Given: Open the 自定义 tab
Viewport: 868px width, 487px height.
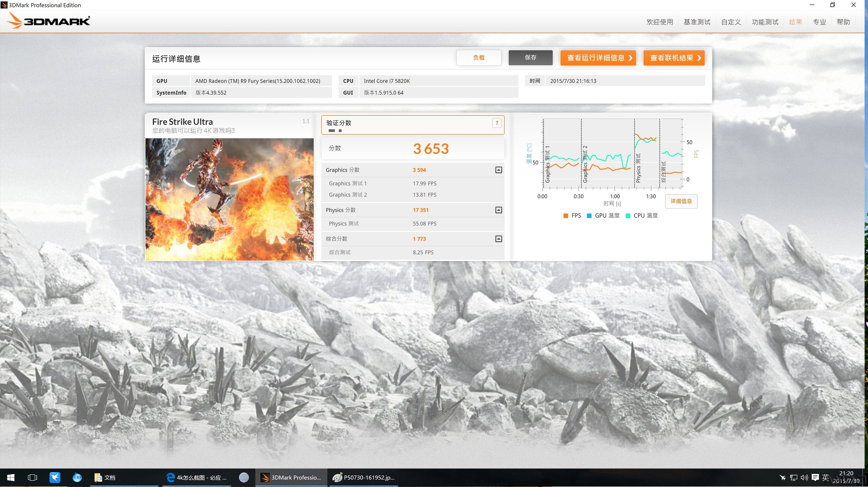Looking at the screenshot, I should coord(731,22).
